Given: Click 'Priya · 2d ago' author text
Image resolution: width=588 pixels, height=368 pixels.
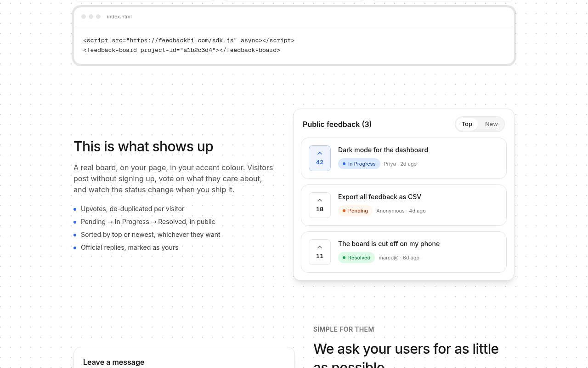Looking at the screenshot, I should (x=400, y=164).
